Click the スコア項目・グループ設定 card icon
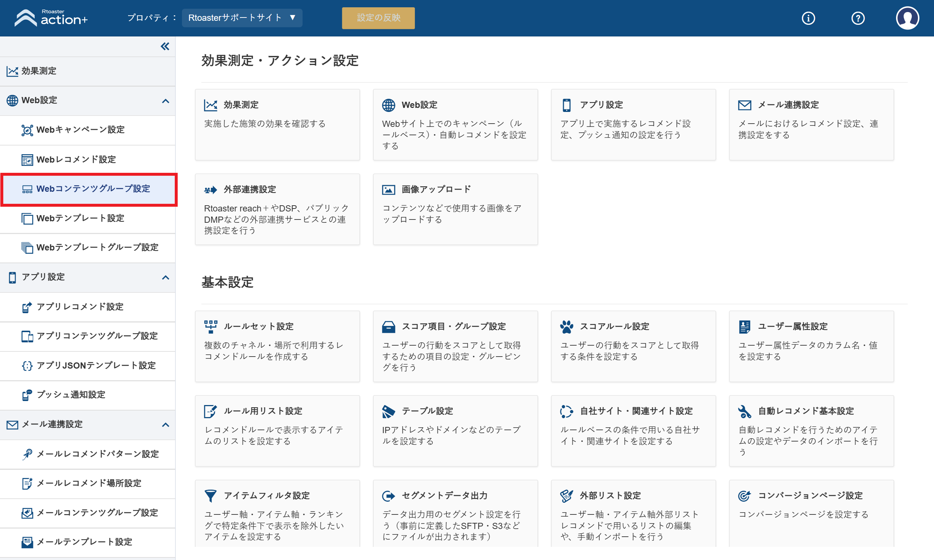 389,327
